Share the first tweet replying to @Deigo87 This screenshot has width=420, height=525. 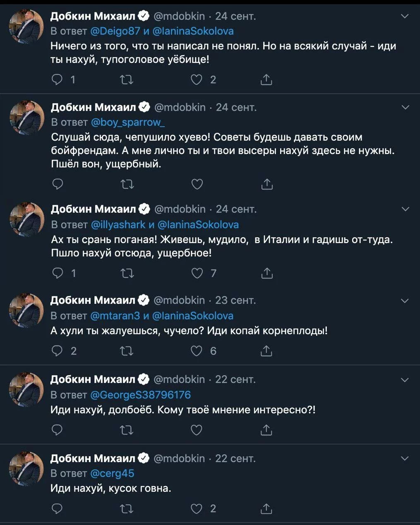tap(266, 79)
